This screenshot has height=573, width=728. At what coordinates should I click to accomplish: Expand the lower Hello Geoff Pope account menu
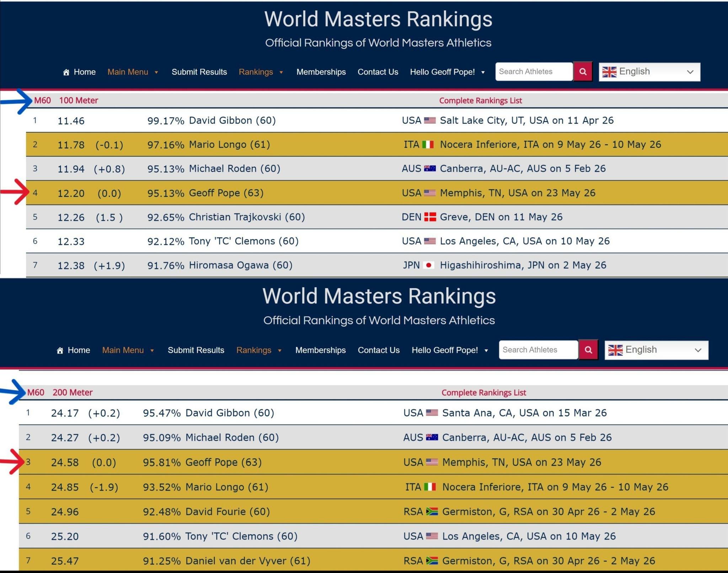450,350
